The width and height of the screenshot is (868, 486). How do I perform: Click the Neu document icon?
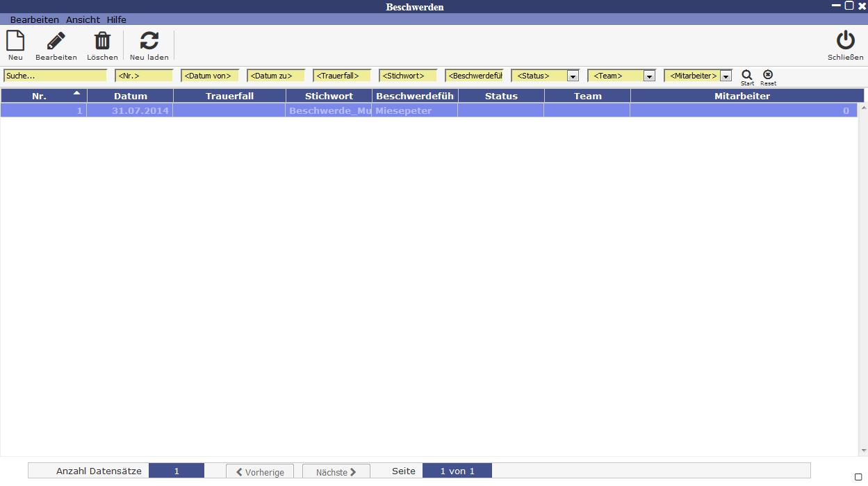coord(15,41)
